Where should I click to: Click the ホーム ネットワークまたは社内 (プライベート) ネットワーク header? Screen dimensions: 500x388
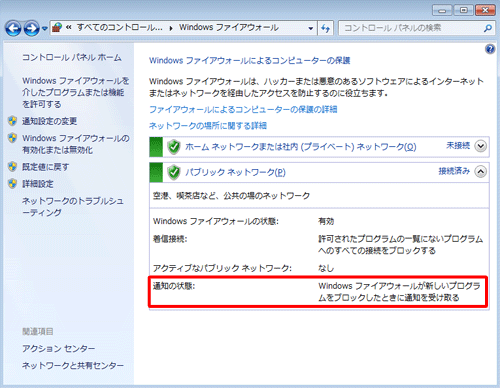click(x=301, y=147)
